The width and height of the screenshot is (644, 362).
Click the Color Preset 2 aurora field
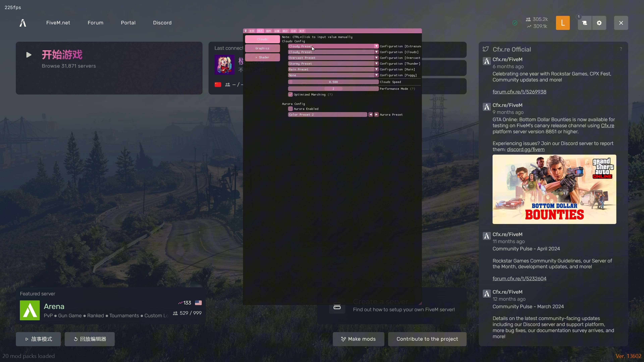click(x=328, y=114)
